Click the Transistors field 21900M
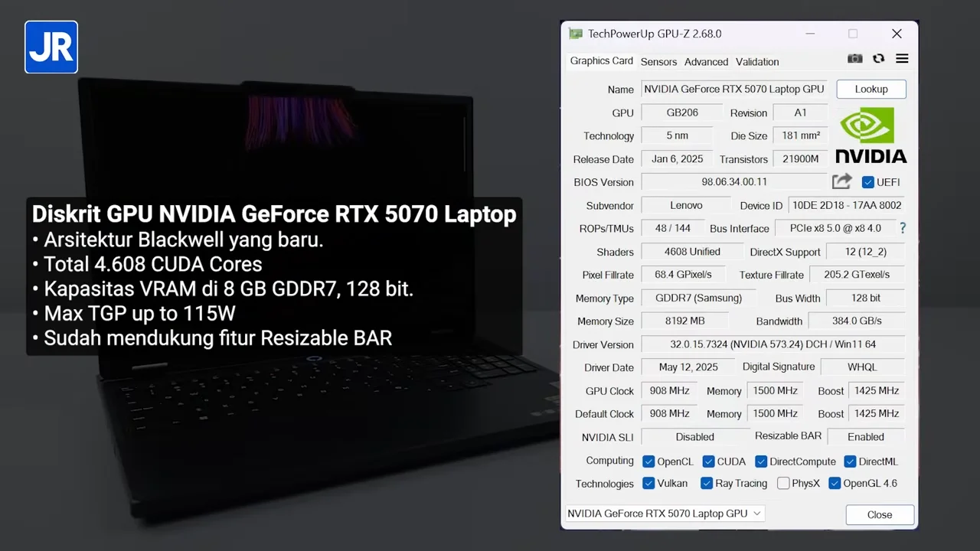 pos(801,159)
